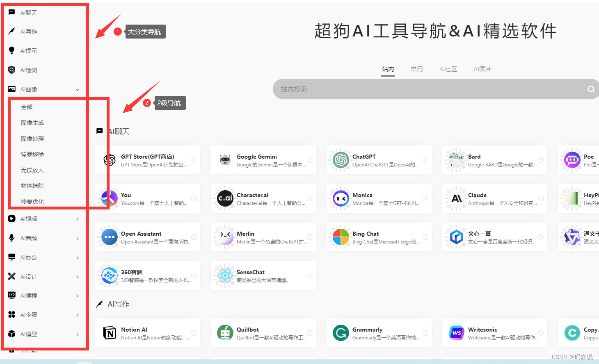The image size is (599, 364).
Task: Click the Character.ai logo icon
Action: (x=225, y=198)
